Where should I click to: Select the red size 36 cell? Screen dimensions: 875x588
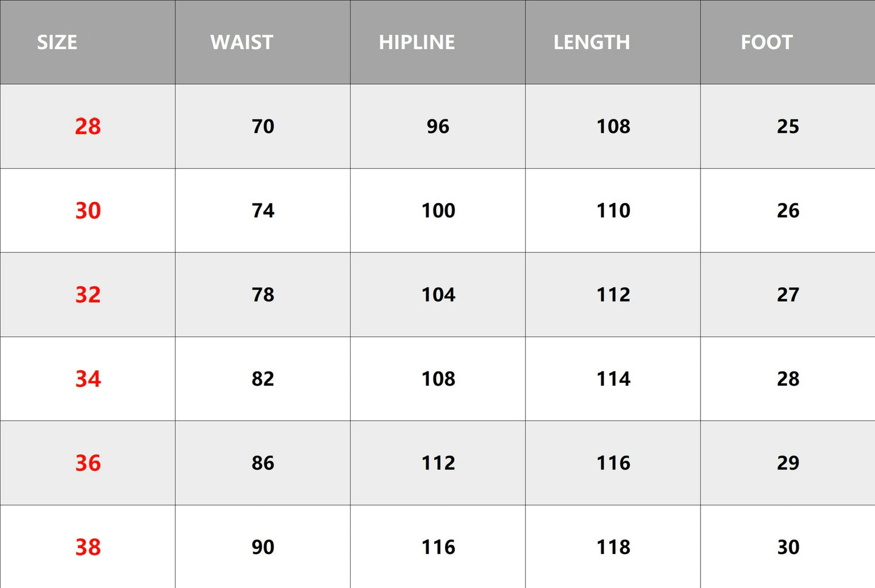tap(88, 463)
